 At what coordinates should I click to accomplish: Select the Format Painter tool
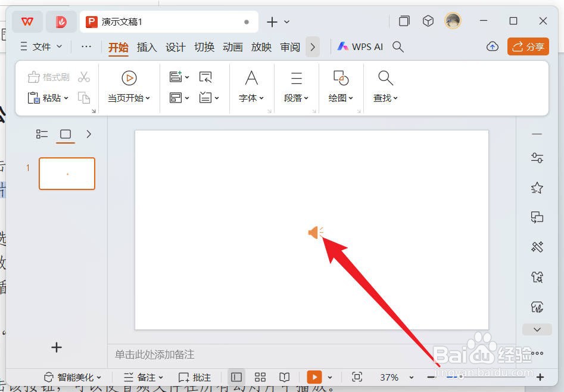point(48,76)
